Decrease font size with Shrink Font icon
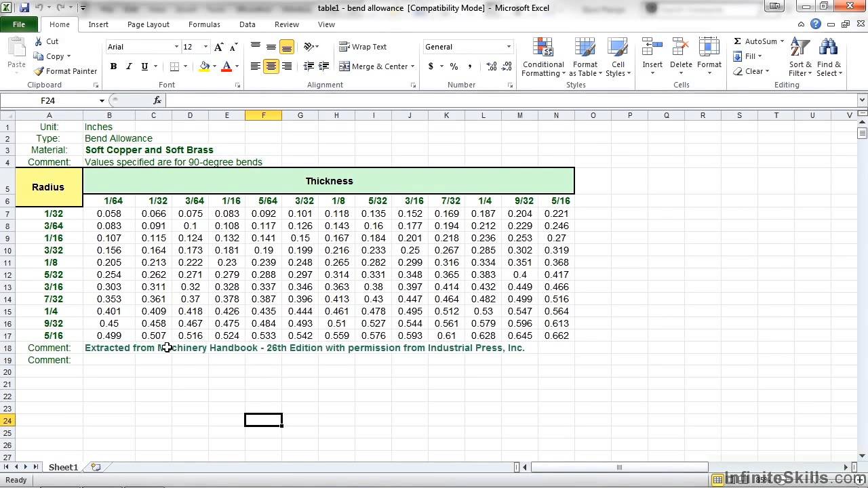The image size is (868, 488). [234, 47]
